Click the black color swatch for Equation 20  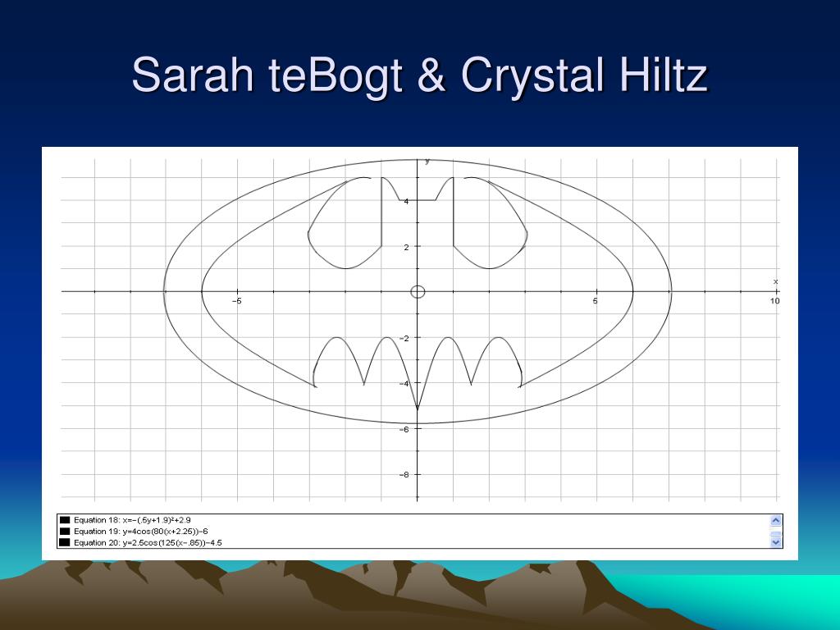click(65, 542)
